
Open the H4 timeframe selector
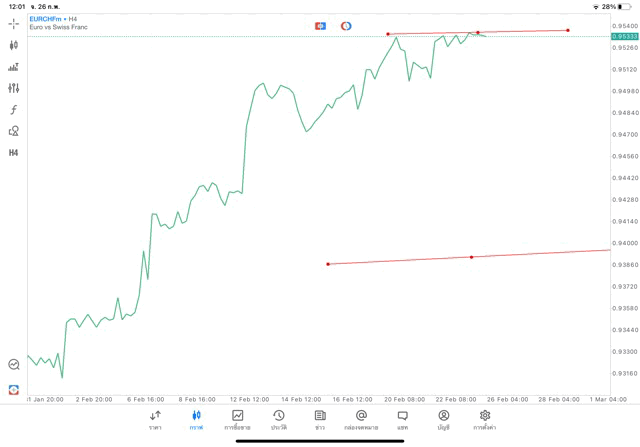pos(14,153)
